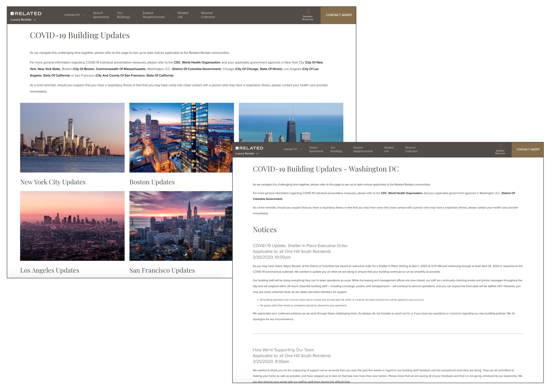Image resolution: width=554 pixels, height=392 pixels.
Task: Expand Our Buildings menu in the Washington DC window
Action: 338,149
